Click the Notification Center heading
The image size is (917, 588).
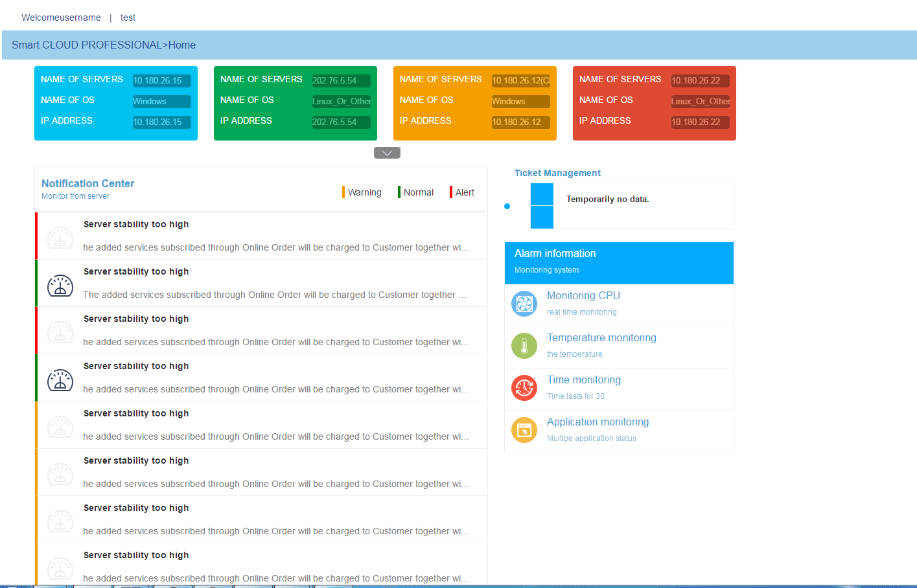pyautogui.click(x=88, y=183)
